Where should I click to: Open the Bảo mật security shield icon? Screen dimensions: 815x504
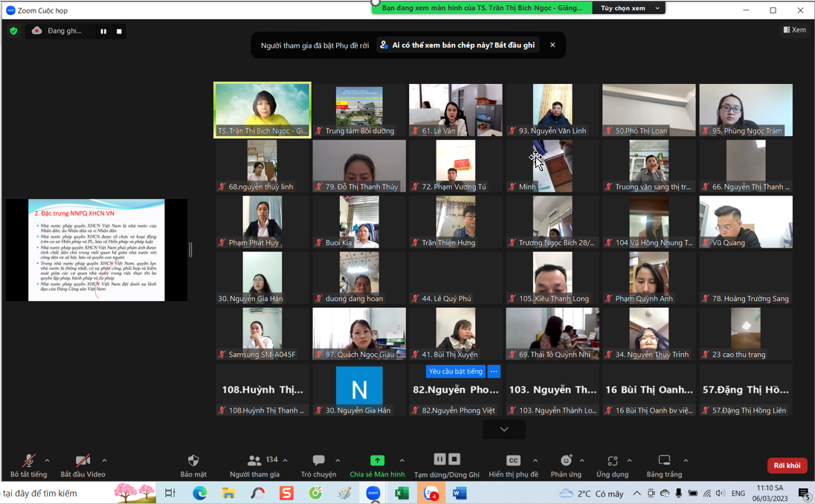193,461
